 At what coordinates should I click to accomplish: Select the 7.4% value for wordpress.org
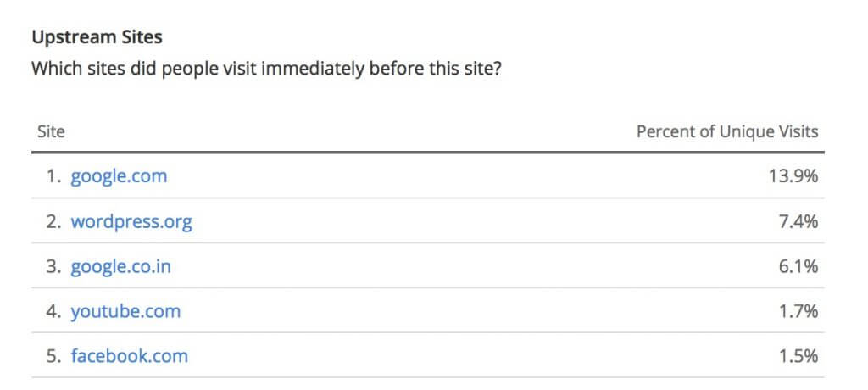(798, 221)
